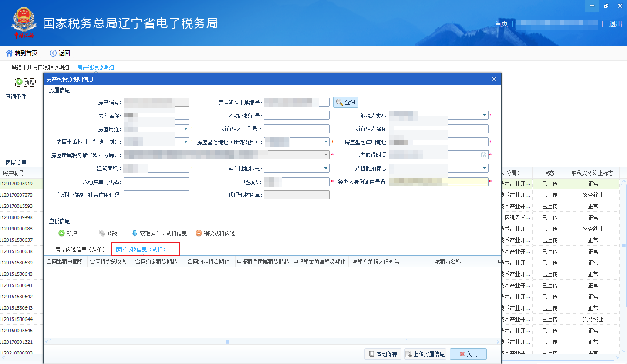Click the 上传房屋信息 button
This screenshot has height=364, width=627.
(425, 354)
